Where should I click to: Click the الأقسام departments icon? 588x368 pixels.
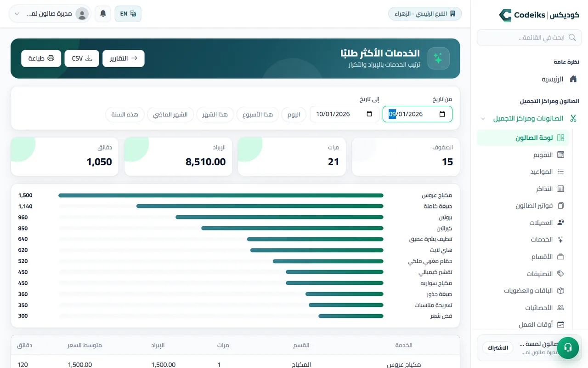(560, 257)
